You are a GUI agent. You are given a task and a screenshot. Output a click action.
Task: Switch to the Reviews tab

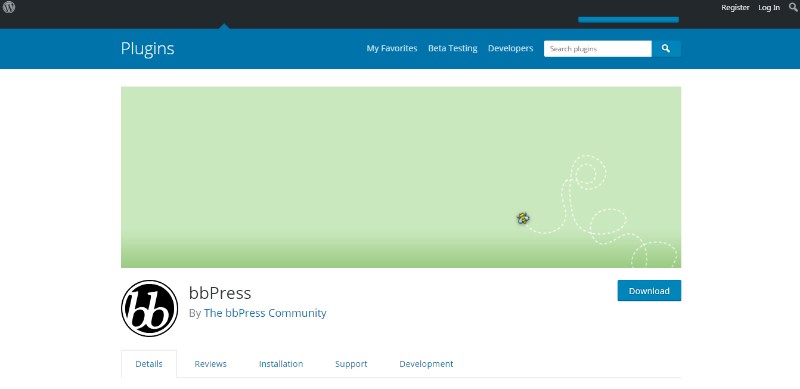[x=210, y=364]
